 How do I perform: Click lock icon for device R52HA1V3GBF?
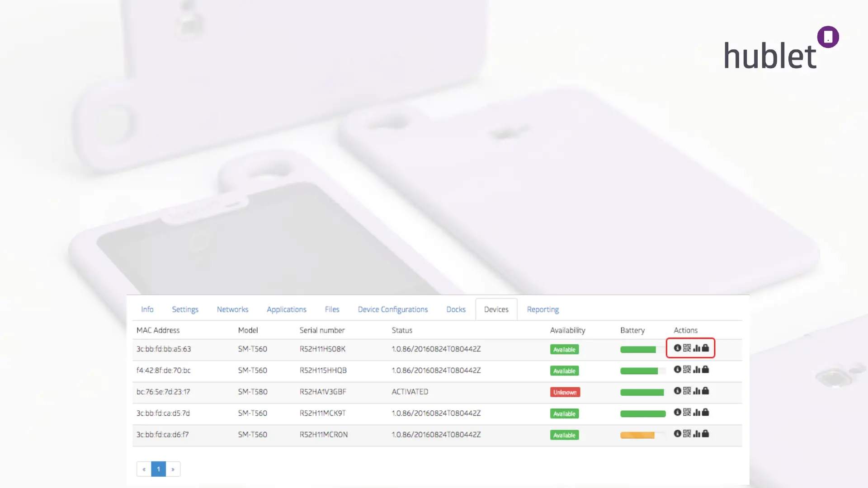705,391
